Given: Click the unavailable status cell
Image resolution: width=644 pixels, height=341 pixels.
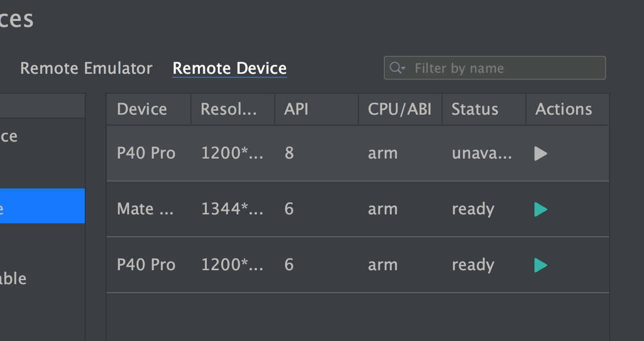Looking at the screenshot, I should click(x=482, y=153).
